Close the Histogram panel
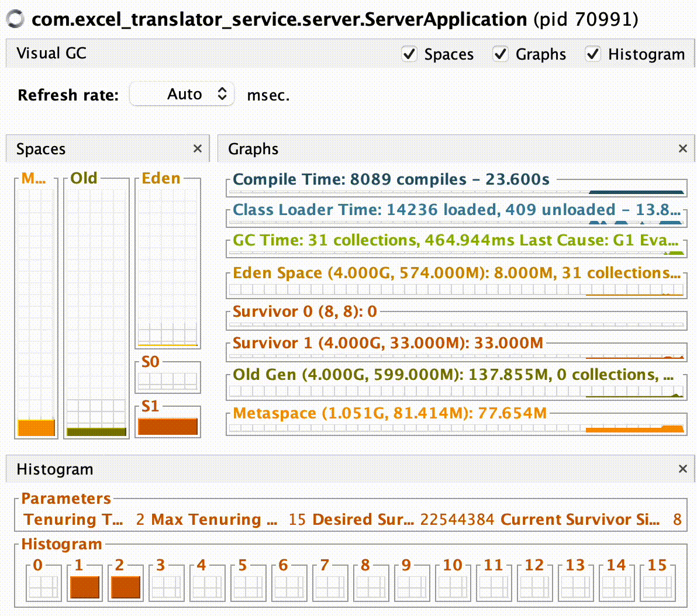Screen dimensions: 697x616 683,469
